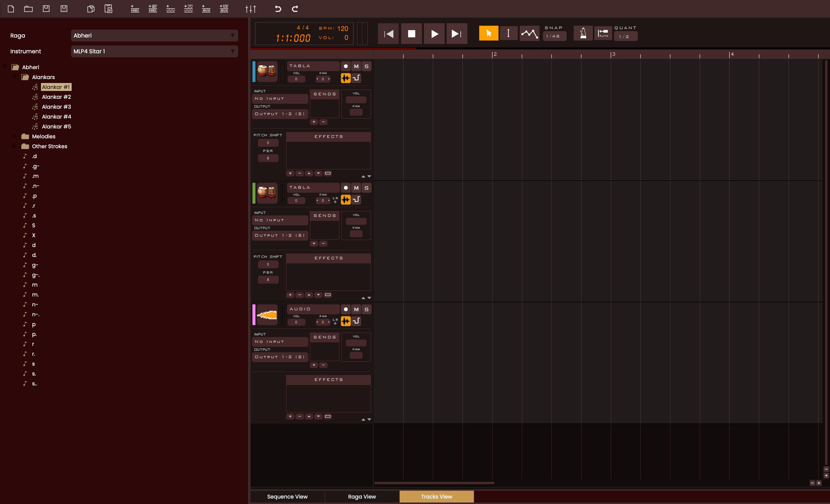Click the Save As floppy icon with dots
Screen dimensions: 830x504
[64, 9]
